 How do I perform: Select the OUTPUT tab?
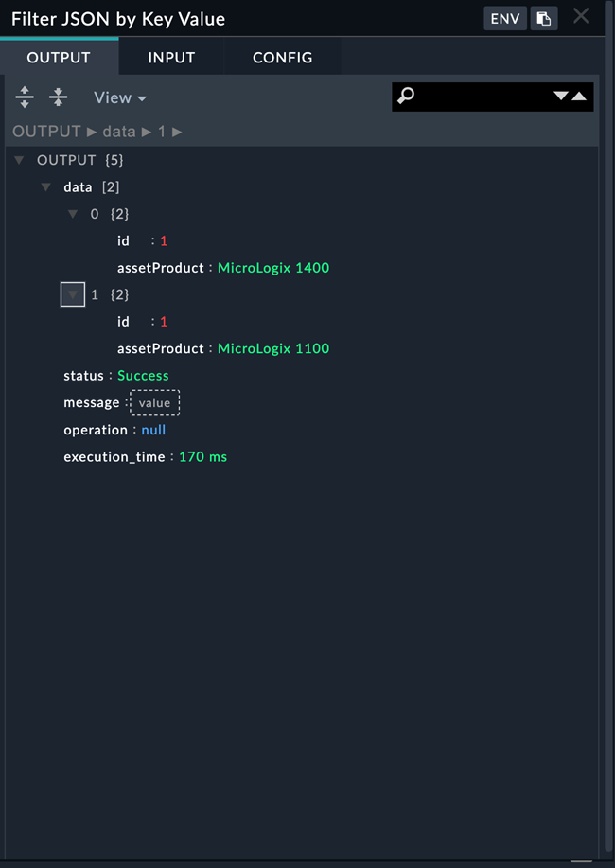(x=59, y=58)
